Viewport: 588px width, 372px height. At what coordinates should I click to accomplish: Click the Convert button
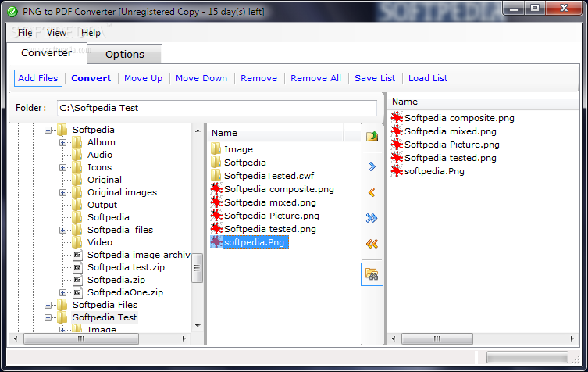(91, 78)
